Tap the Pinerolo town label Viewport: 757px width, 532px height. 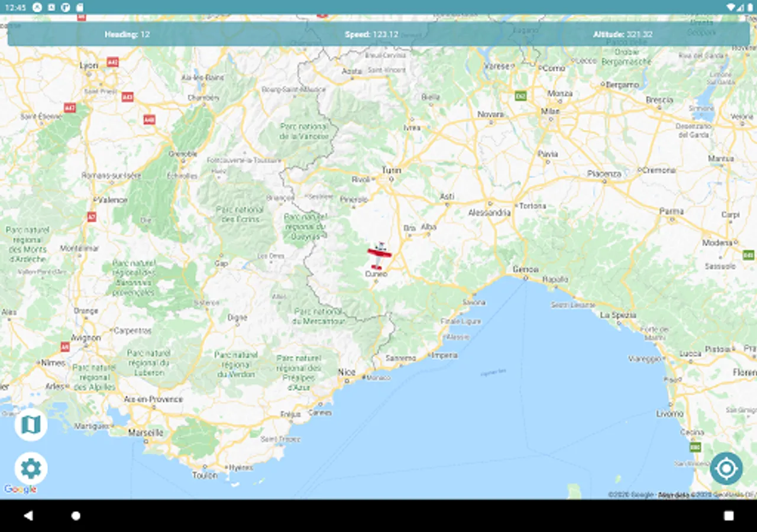coord(354,200)
